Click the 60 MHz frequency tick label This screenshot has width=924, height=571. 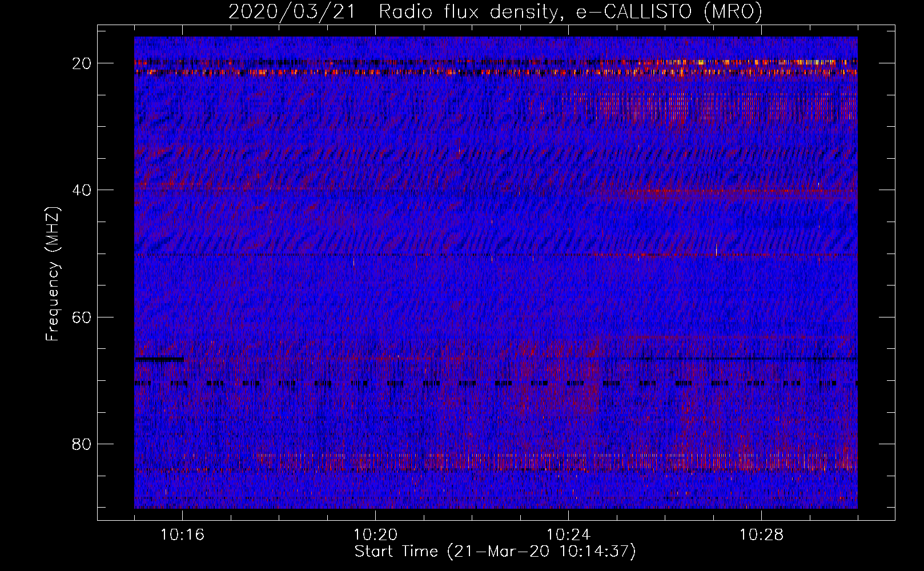(82, 317)
